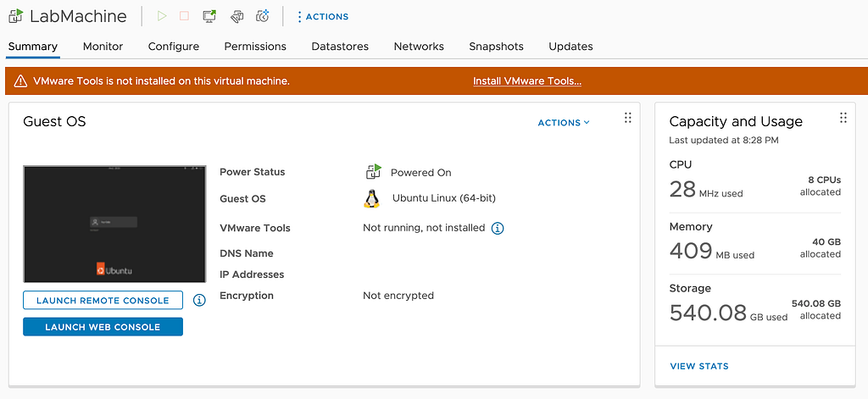The width and height of the screenshot is (868, 399).
Task: Go to the Networks tab
Action: pyautogui.click(x=419, y=47)
